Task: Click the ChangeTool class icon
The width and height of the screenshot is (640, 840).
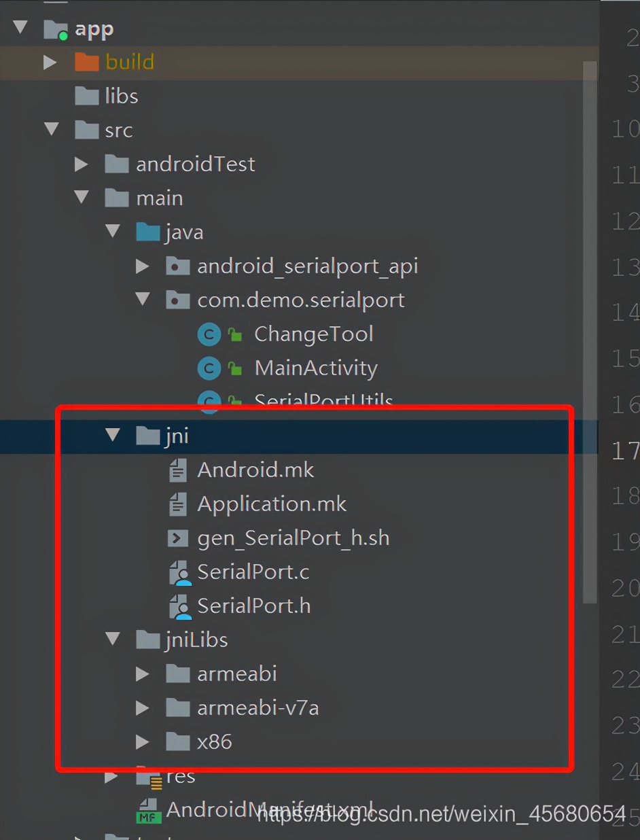Action: [209, 334]
